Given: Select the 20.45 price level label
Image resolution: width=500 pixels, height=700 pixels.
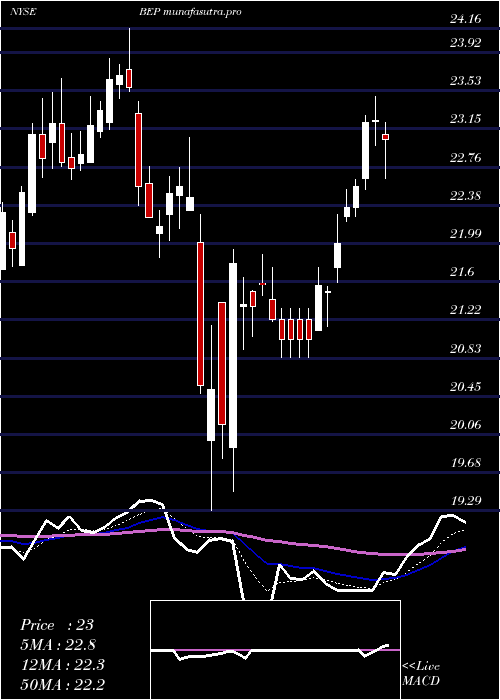Looking at the screenshot, I should (x=466, y=386).
